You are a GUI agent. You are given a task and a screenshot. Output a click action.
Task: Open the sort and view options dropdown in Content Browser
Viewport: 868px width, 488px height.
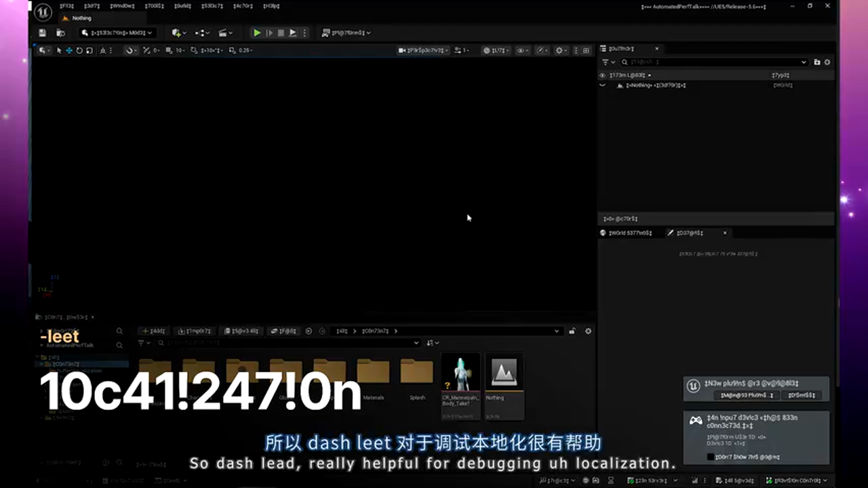[x=432, y=342]
